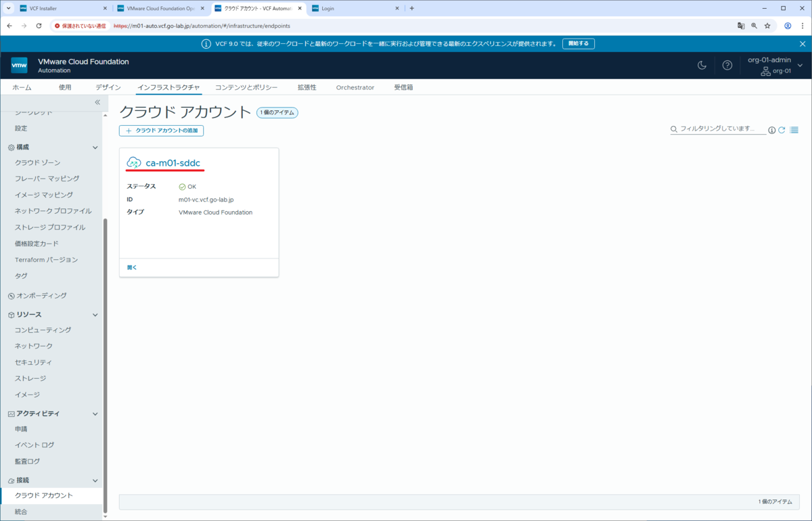The height and width of the screenshot is (521, 812).
Task: Open Chrome three-dot menu
Action: coord(802,26)
